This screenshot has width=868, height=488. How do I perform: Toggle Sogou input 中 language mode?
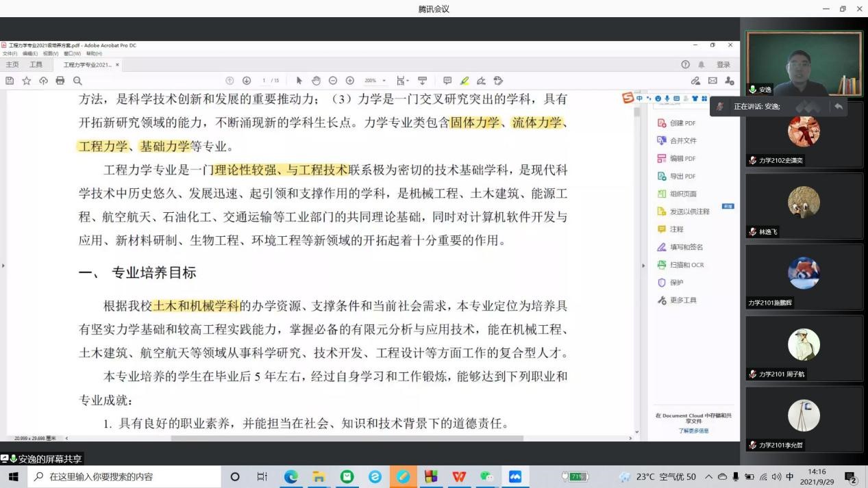tap(639, 99)
